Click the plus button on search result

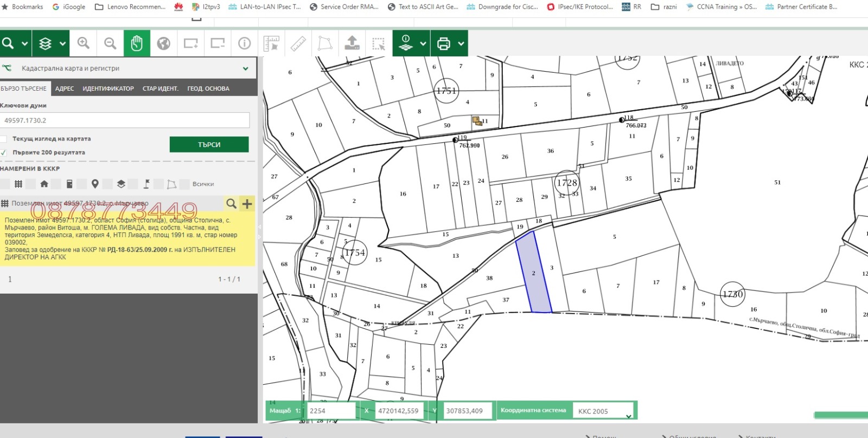(x=247, y=204)
